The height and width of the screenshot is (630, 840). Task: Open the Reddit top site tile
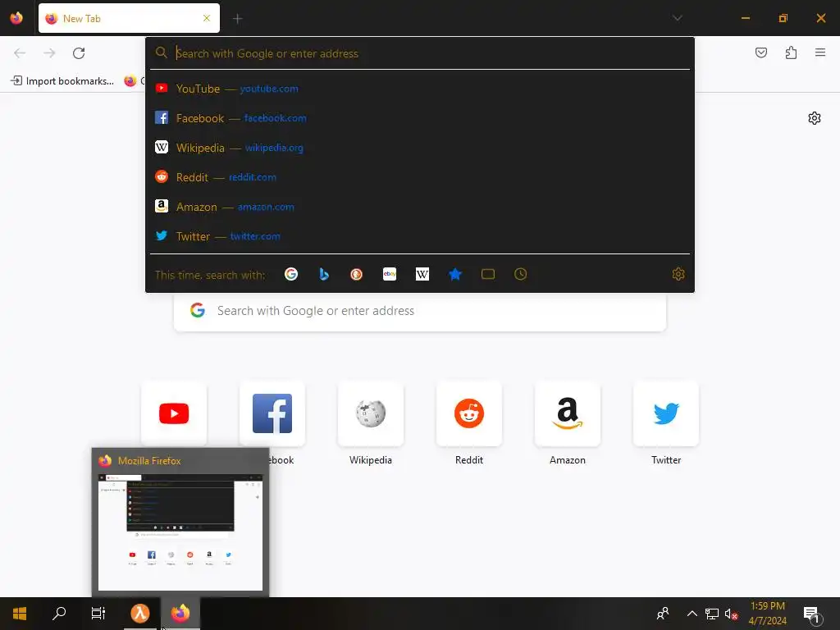469,413
